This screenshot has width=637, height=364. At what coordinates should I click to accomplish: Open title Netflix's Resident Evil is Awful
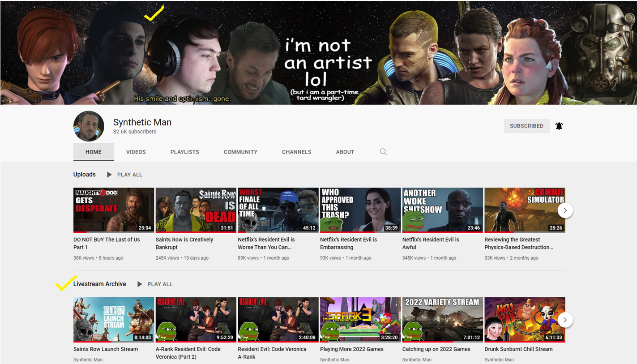431,244
